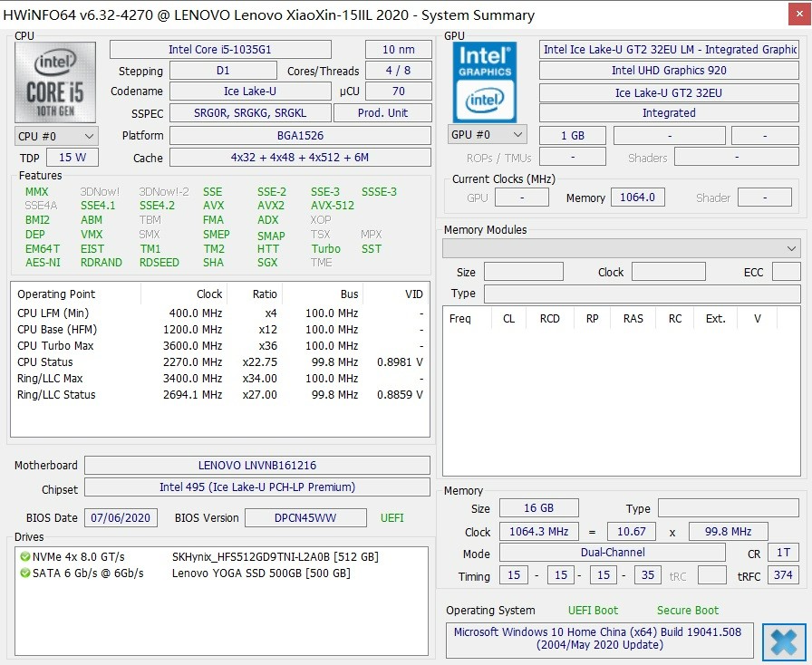Close the summary with the blue X button
The height and width of the screenshot is (665, 812).
tap(784, 641)
